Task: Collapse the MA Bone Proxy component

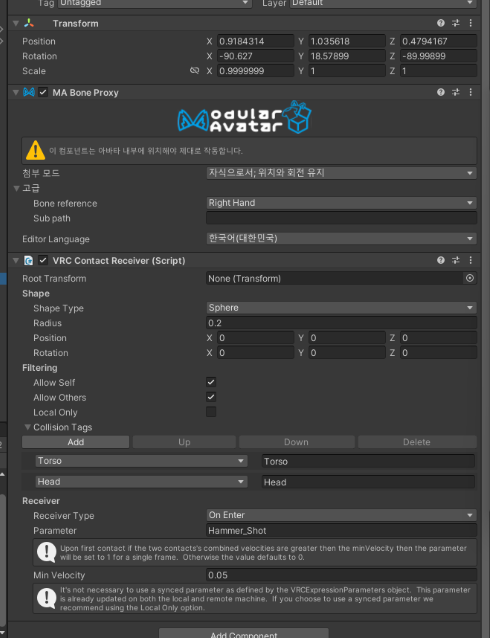Action: (x=16, y=92)
